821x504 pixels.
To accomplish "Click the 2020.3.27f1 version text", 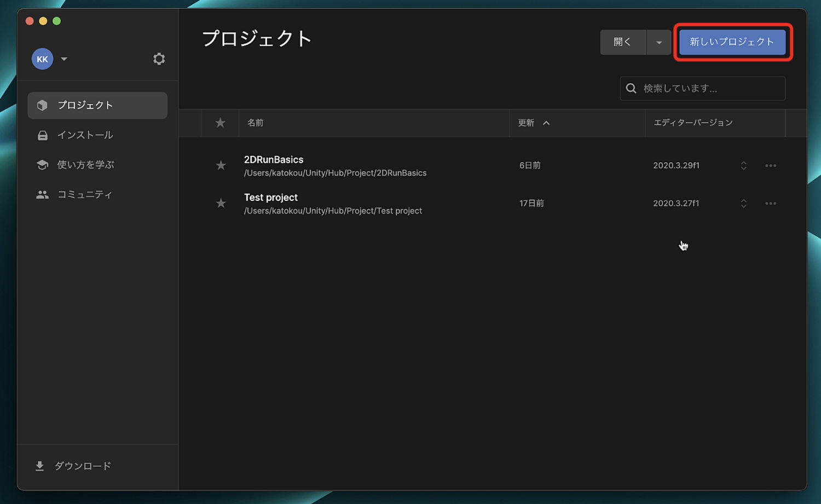I will pyautogui.click(x=676, y=203).
